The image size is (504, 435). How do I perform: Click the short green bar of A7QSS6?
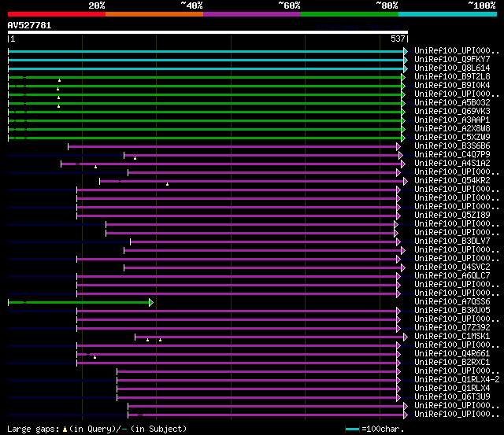pyautogui.click(x=79, y=302)
